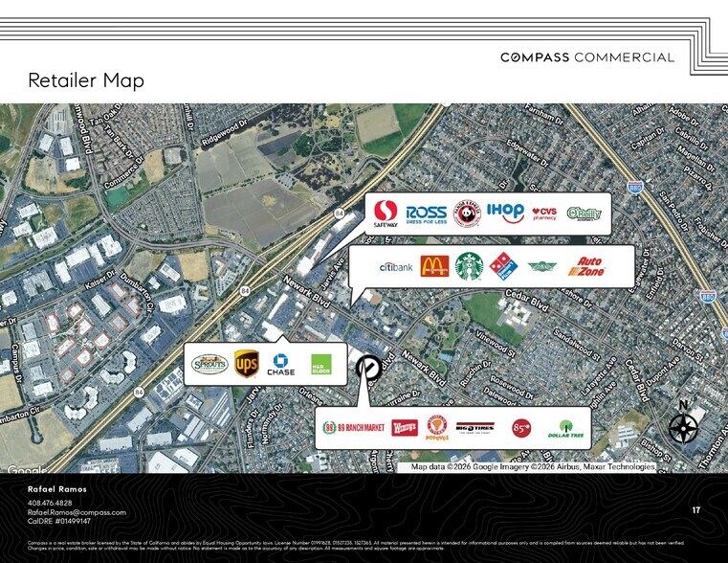Click the compass rose north indicator

(683, 425)
